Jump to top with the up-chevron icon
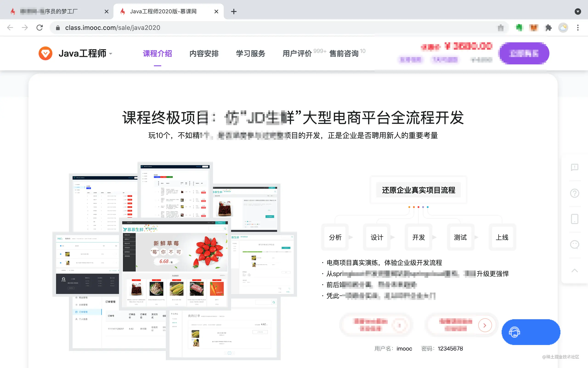588x368 pixels. point(574,271)
